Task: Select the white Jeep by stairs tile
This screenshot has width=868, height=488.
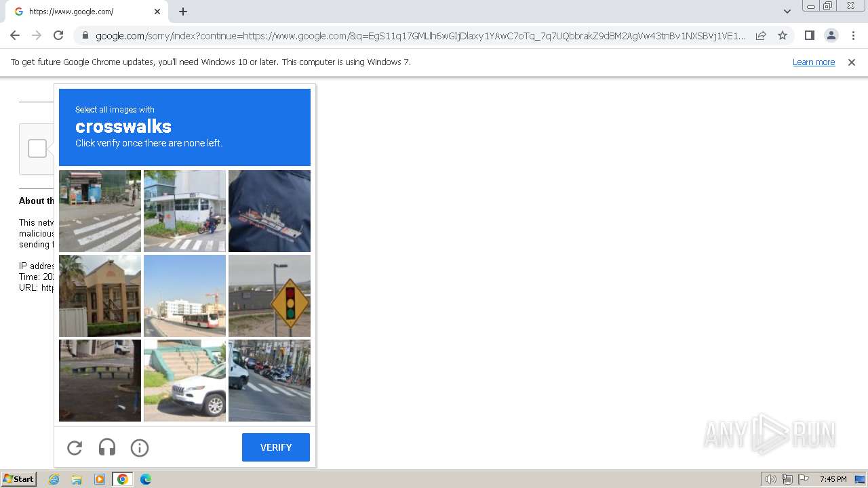Action: (x=184, y=380)
